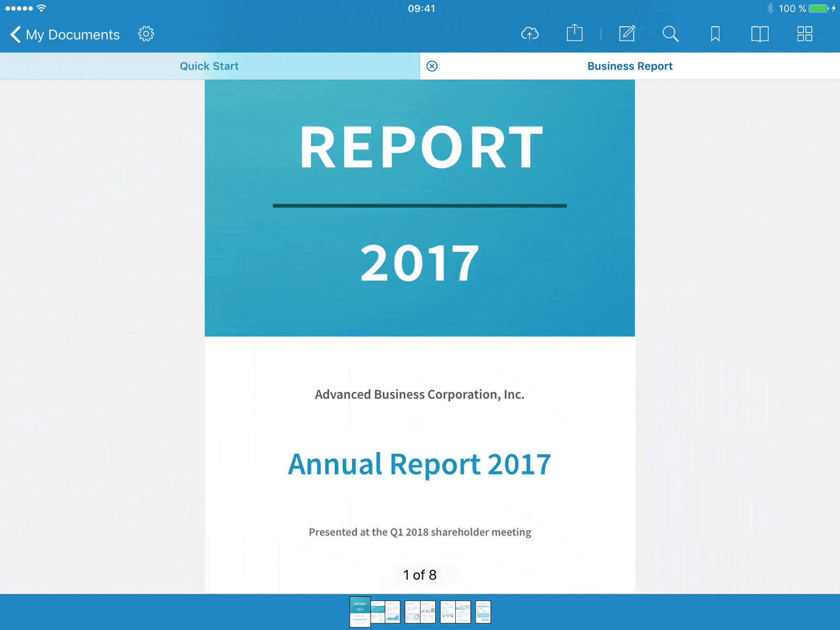Tap the bookmark icon
The width and height of the screenshot is (840, 630).
pyautogui.click(x=715, y=34)
